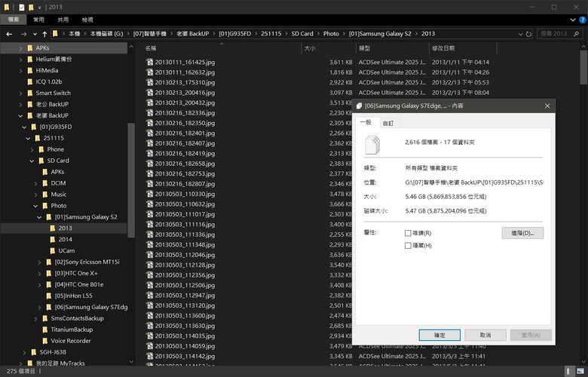Screen dimensions: 588x377
Task: Open the 常用 Home ribbon tab
Action: click(38, 20)
